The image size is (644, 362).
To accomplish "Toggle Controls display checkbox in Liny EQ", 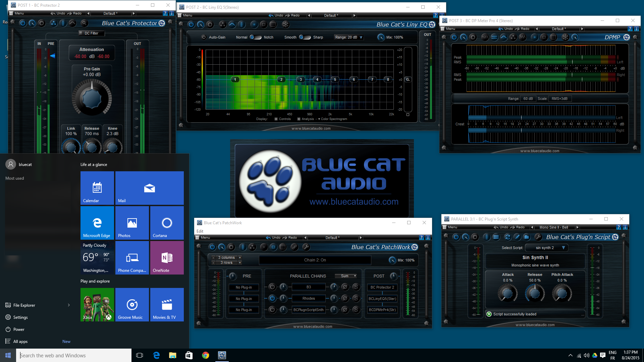I will click(x=276, y=119).
